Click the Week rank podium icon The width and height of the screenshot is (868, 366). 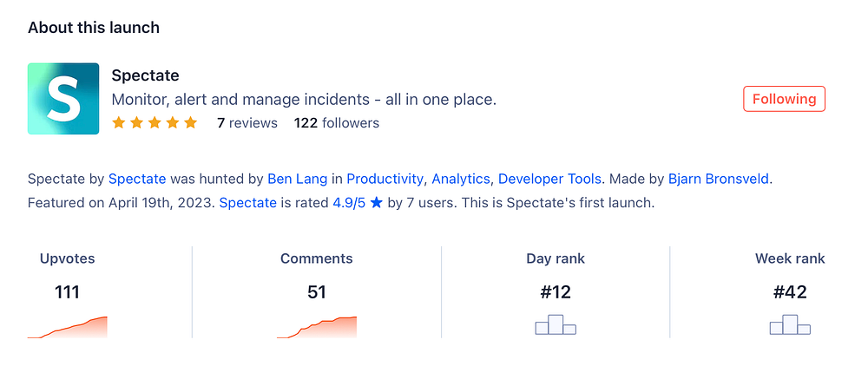[790, 325]
